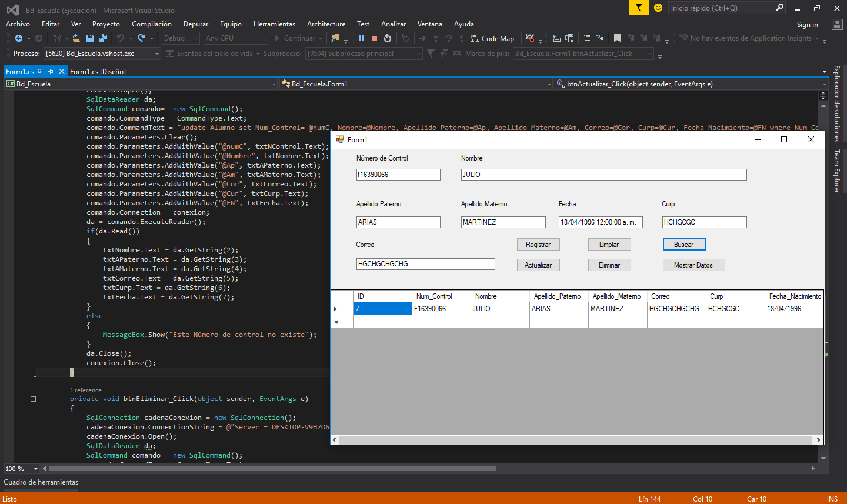Open the Explorador de soluciones side tab
Screen dimensions: 847x504
[836, 104]
